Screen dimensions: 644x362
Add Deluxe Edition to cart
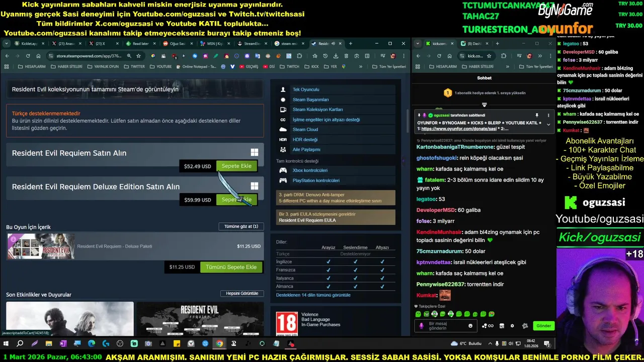pyautogui.click(x=236, y=200)
